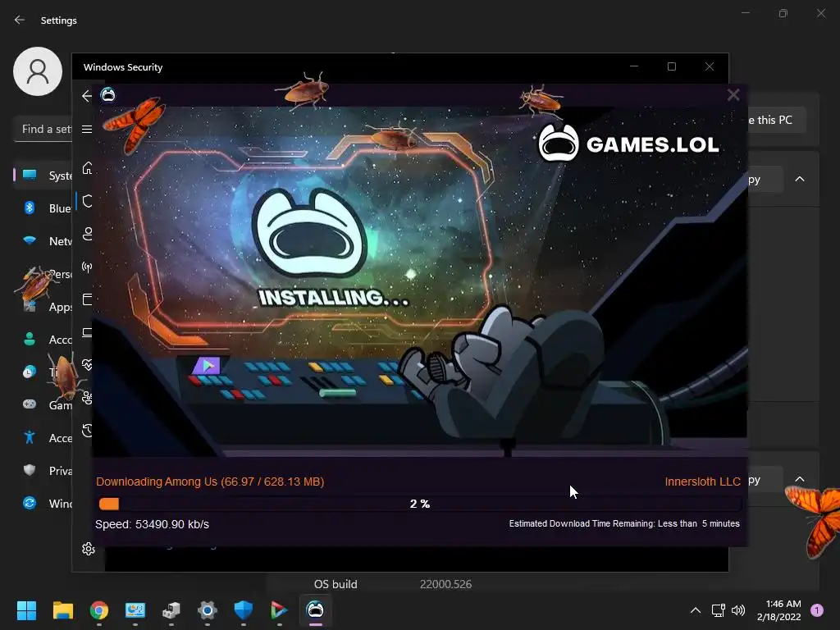Open clock and date 1:46 AM
This screenshot has height=630, width=840.
tap(779, 610)
